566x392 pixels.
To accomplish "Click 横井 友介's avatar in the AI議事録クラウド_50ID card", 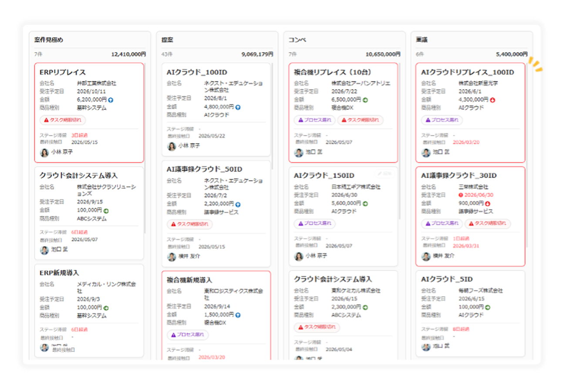I will tap(172, 257).
